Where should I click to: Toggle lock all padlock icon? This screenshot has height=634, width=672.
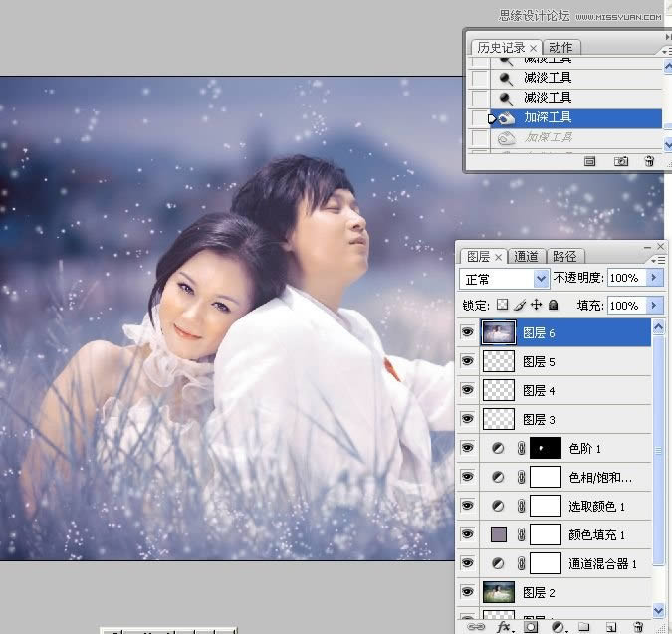[554, 305]
